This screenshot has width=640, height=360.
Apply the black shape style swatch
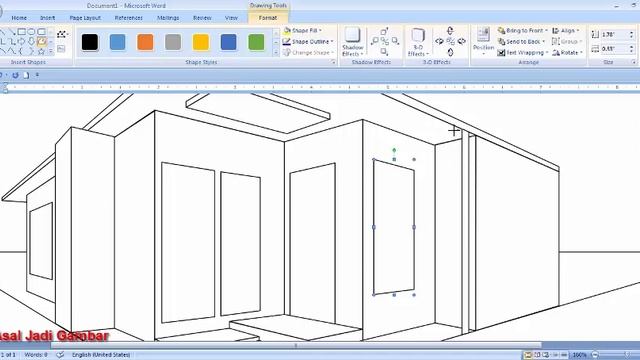pos(90,42)
